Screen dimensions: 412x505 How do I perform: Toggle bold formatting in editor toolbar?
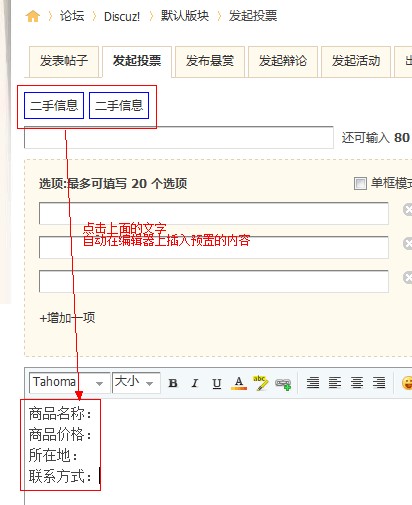[x=173, y=383]
